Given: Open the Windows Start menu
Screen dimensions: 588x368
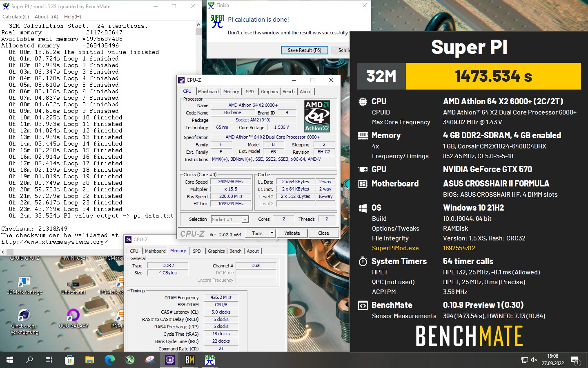Looking at the screenshot, I should 10,360.
